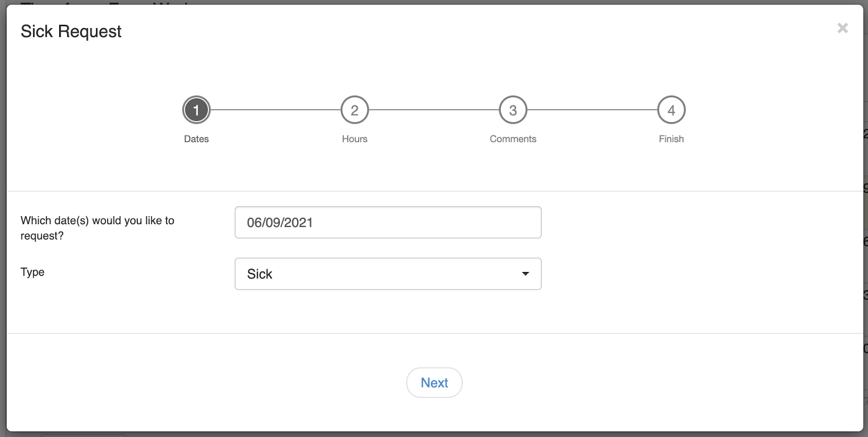
Task: Click the Dates step label
Action: (x=196, y=139)
